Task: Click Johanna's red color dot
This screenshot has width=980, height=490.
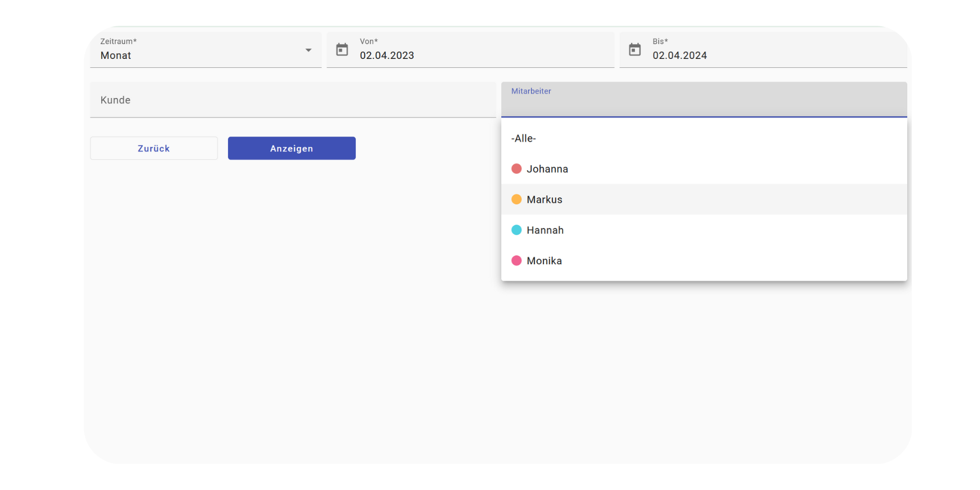Action: click(516, 169)
